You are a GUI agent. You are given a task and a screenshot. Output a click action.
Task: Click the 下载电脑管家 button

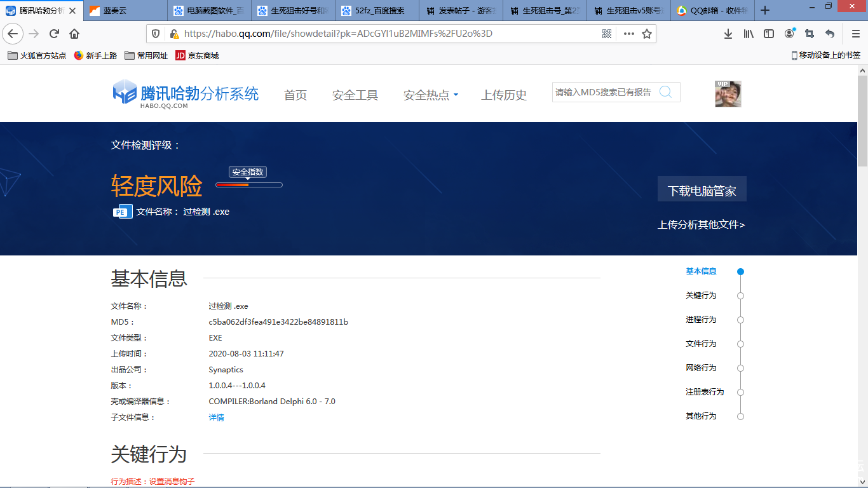click(x=702, y=189)
